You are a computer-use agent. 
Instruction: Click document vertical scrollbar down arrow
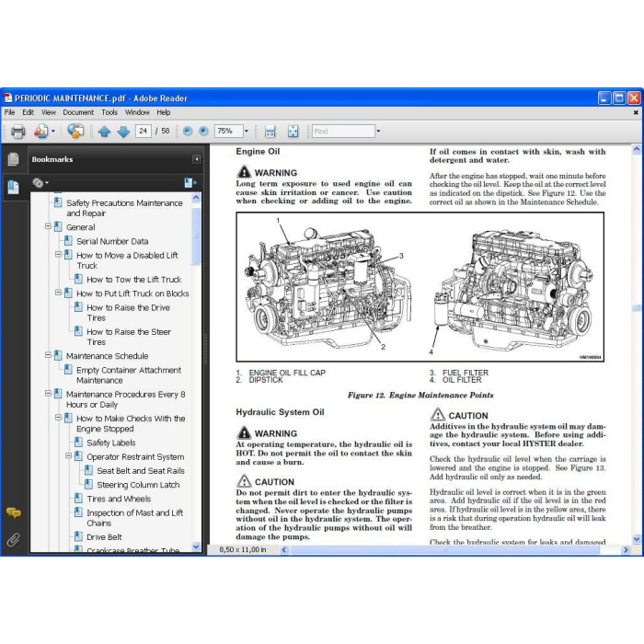pyautogui.click(x=637, y=539)
